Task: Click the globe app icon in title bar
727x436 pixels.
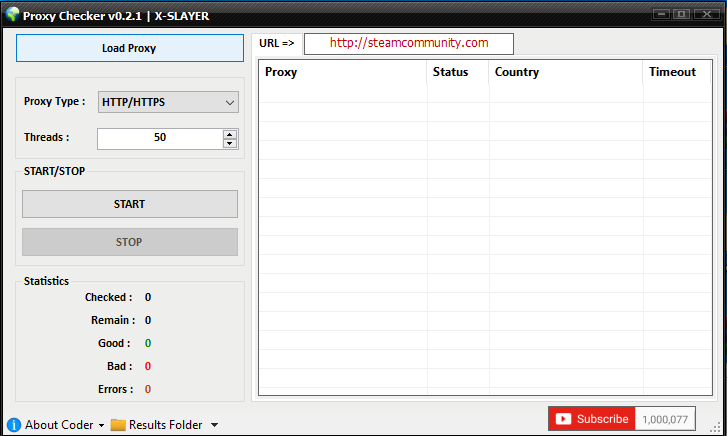Action: click(13, 14)
